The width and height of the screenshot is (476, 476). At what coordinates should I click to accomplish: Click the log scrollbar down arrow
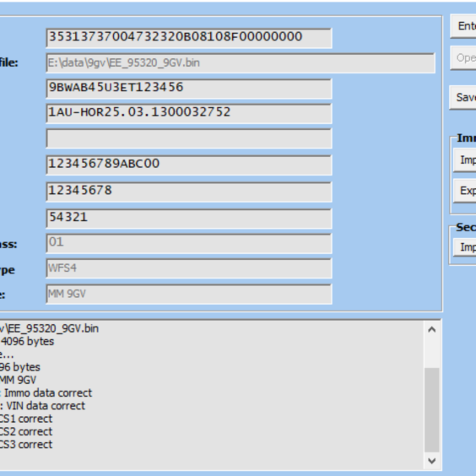pos(431,461)
